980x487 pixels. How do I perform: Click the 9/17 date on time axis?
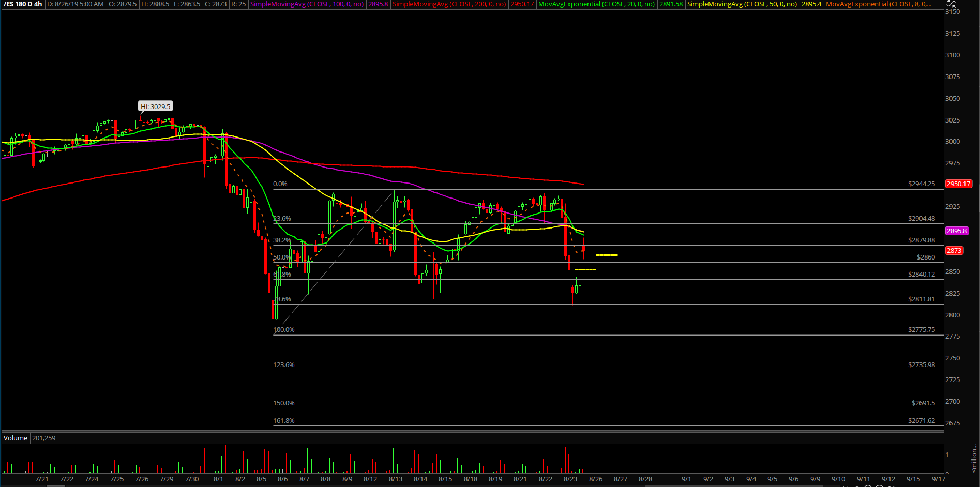coord(939,479)
